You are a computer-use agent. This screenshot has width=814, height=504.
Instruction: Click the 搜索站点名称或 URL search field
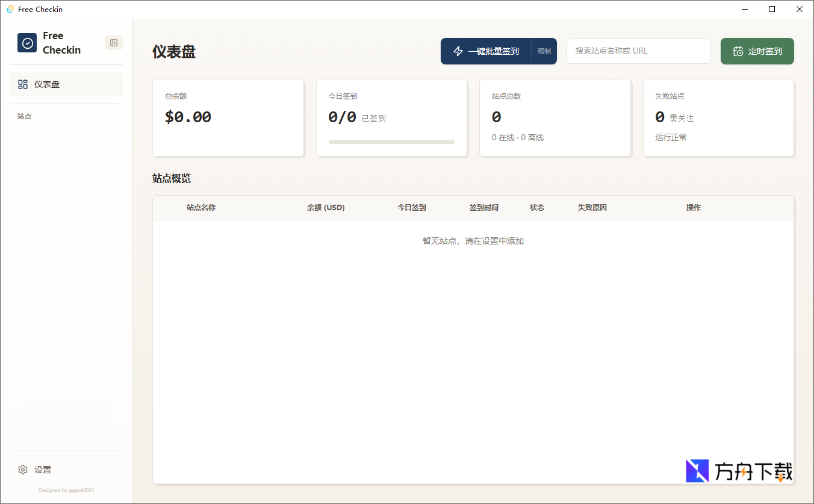click(x=638, y=51)
